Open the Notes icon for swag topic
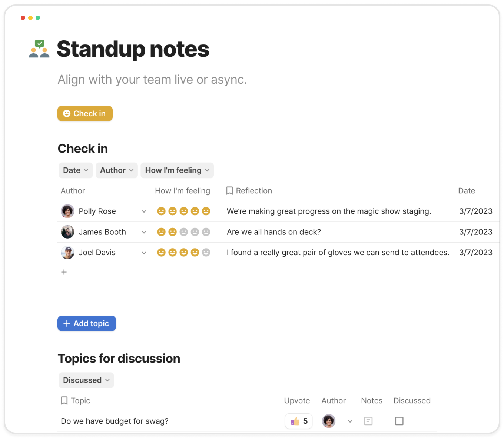The height and width of the screenshot is (440, 504). (x=368, y=421)
